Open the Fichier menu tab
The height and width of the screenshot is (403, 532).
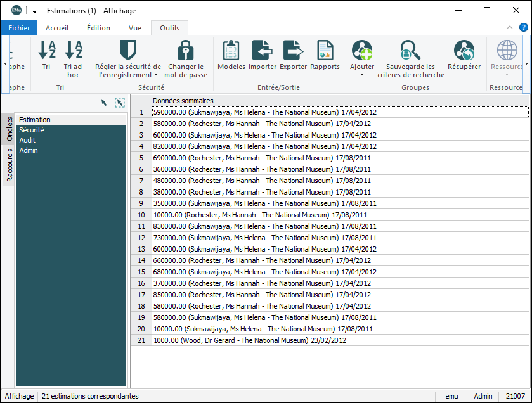pyautogui.click(x=19, y=28)
